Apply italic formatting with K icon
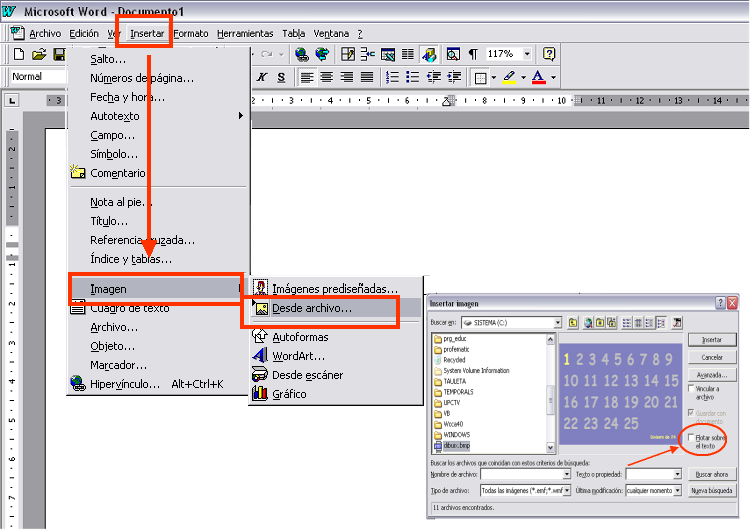The width and height of the screenshot is (750, 530). (x=262, y=77)
